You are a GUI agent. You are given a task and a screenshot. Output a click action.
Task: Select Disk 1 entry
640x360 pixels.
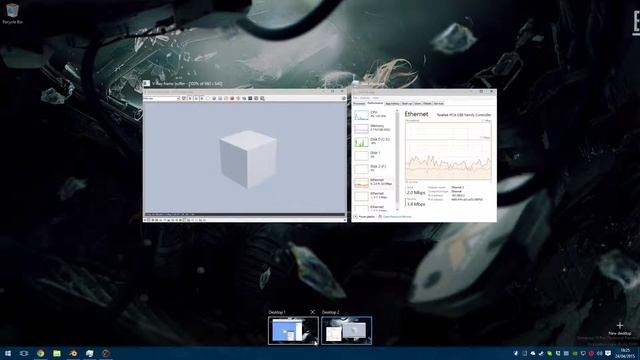(373, 155)
